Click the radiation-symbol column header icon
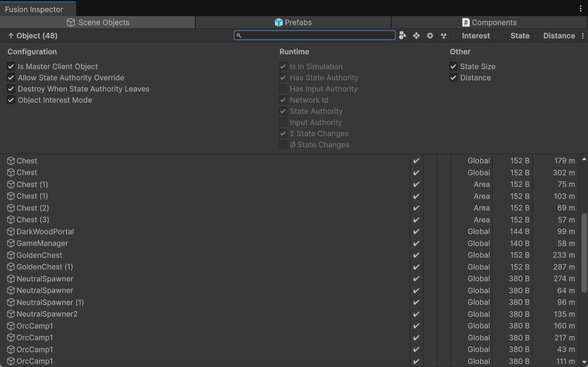Screen dimensions: 588x367 444,36
